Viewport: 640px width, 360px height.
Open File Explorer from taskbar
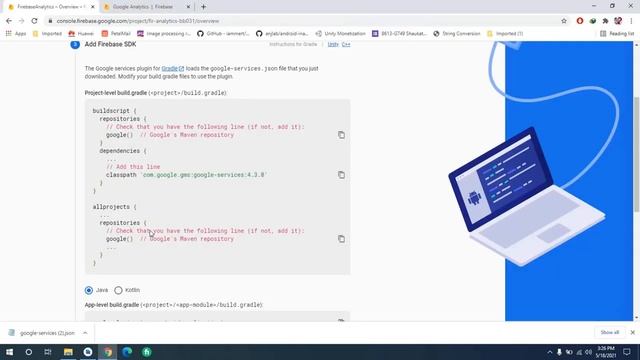pos(68,352)
